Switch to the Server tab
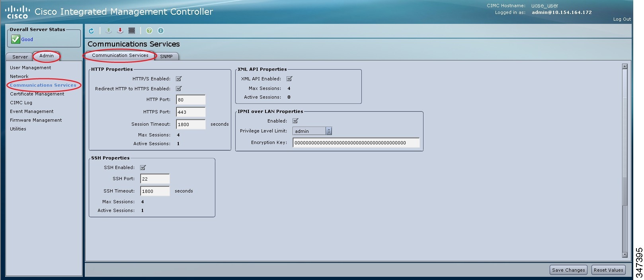The image size is (644, 280). click(20, 57)
